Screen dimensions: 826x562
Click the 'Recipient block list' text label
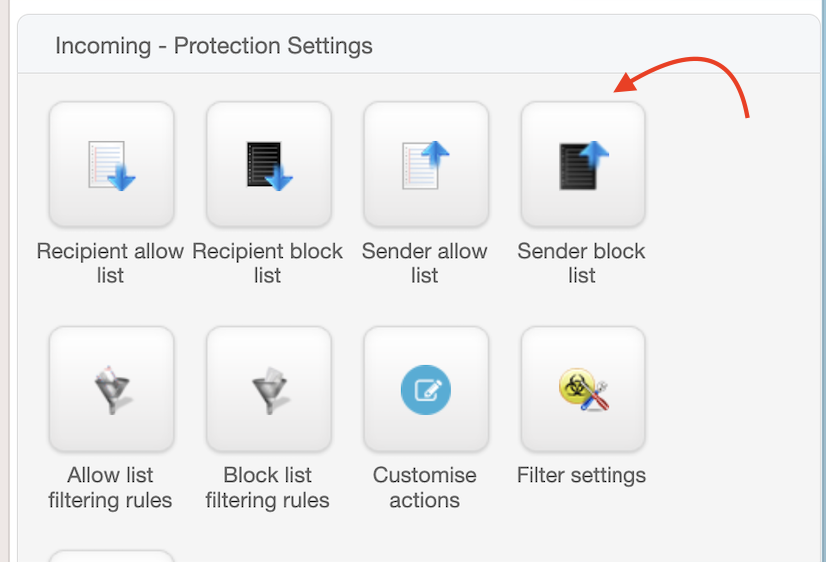pos(268,263)
